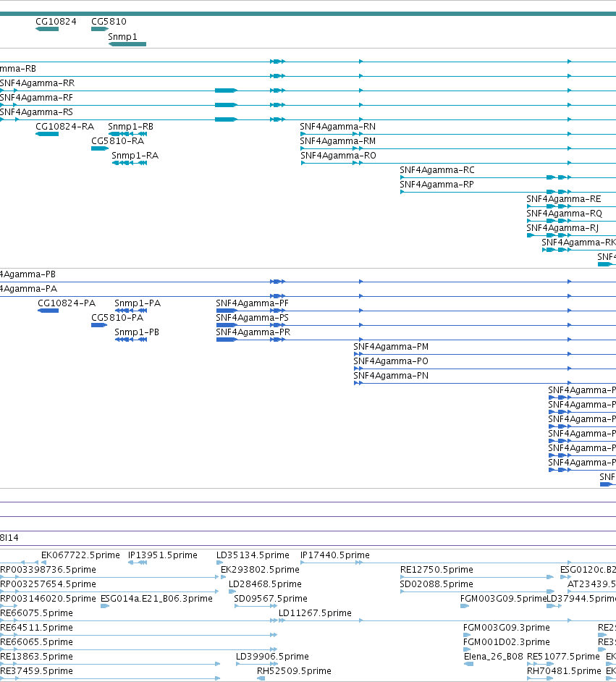Viewport: 616px width, 682px height.
Task: Click the RE66075.5prime EST label
Action: coord(36,612)
